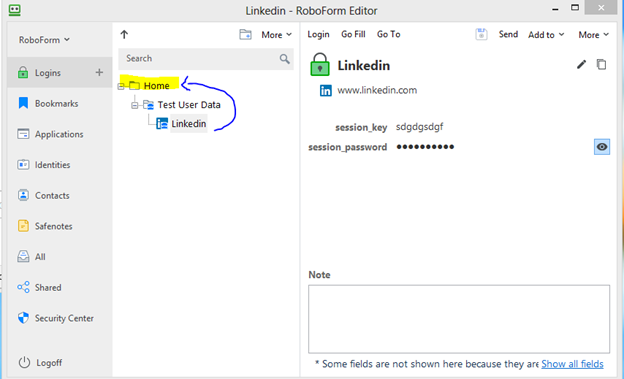Click the Bookmarks ribbon icon

coord(23,103)
